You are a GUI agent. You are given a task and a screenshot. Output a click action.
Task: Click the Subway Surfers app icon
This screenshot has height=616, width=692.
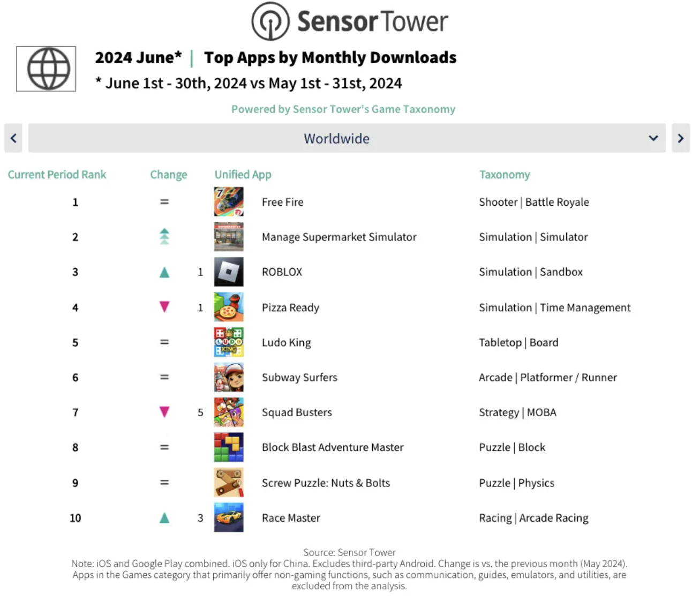click(228, 377)
